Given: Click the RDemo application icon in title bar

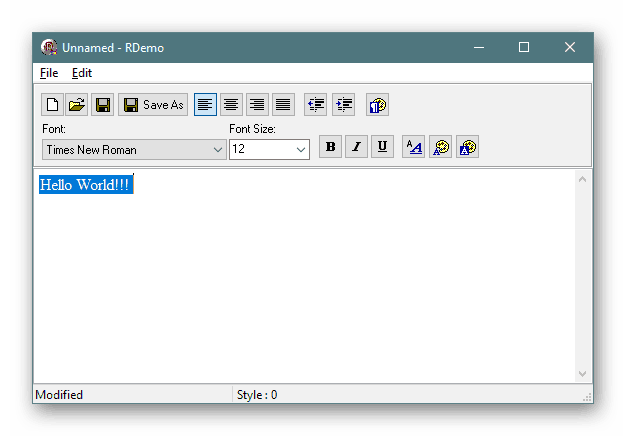Looking at the screenshot, I should click(49, 48).
